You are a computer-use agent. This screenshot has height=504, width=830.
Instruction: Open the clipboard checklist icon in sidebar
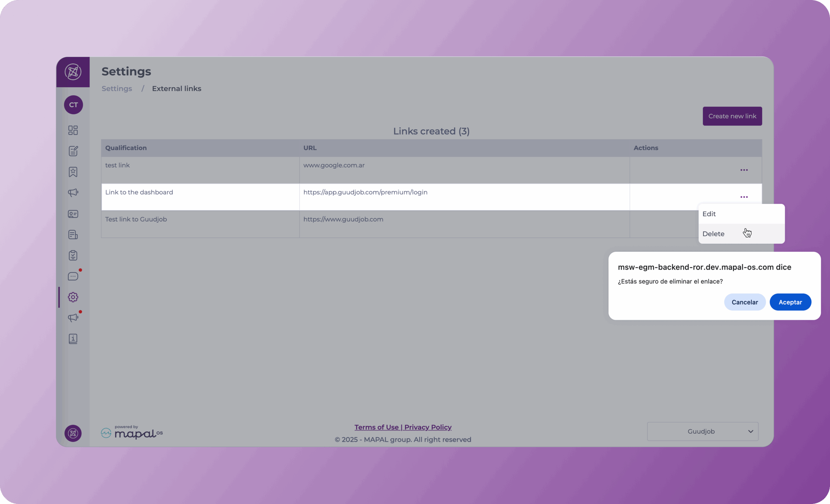(x=73, y=255)
